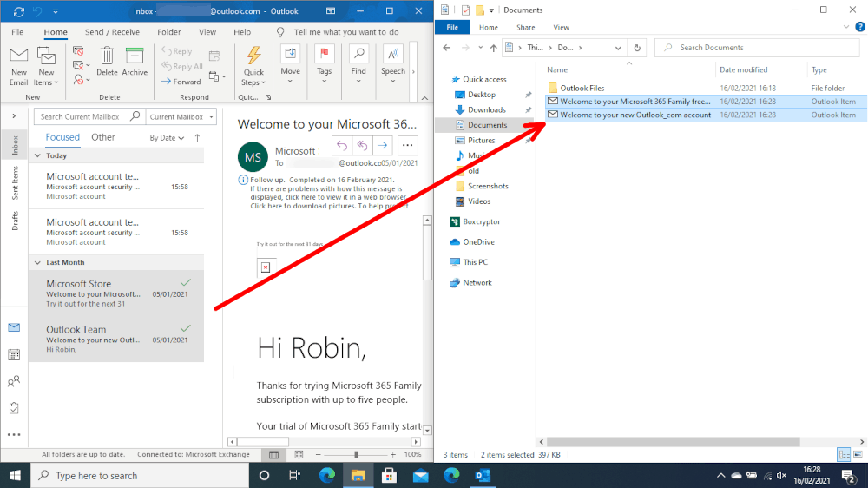Image resolution: width=868 pixels, height=488 pixels.
Task: Open the Current Mailbox scope dropdown
Action: click(x=181, y=117)
